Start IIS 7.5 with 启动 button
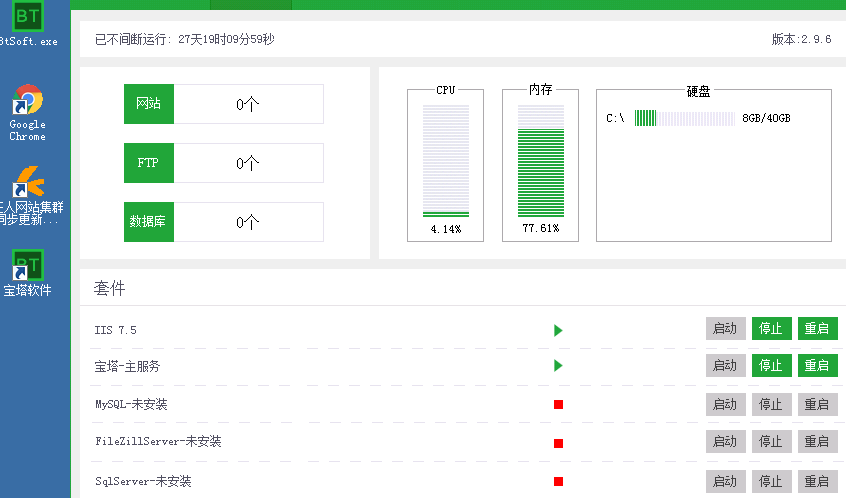Viewport: 846px width, 498px height. (726, 329)
